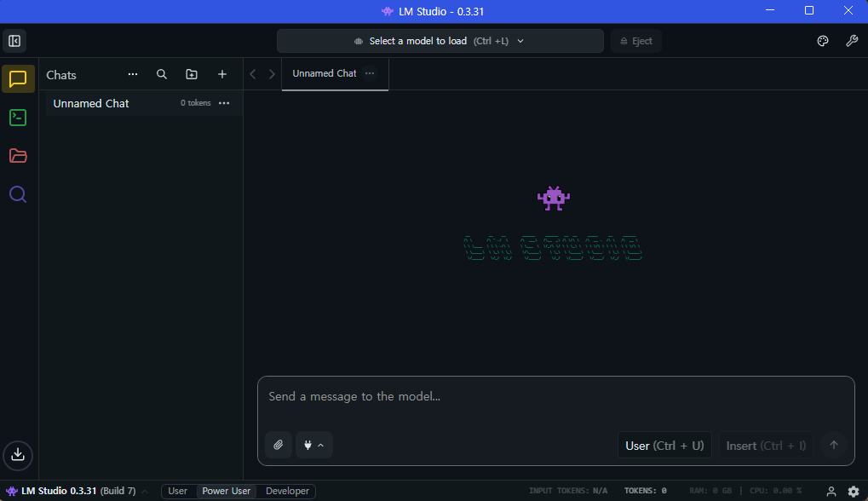Open the Developer terminal icon in sidebar
Image resolution: width=868 pixels, height=501 pixels.
coord(18,118)
